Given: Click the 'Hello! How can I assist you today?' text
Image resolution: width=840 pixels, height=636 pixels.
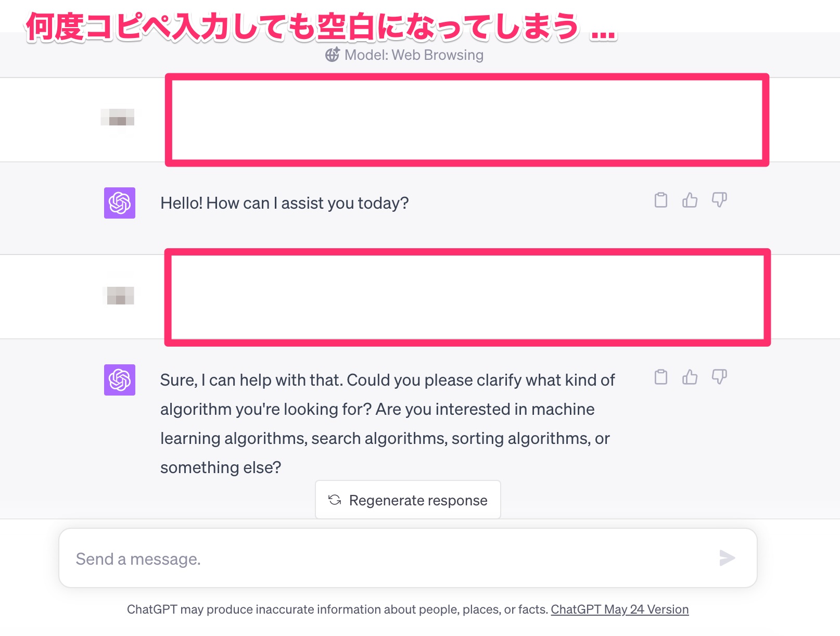Looking at the screenshot, I should click(285, 203).
